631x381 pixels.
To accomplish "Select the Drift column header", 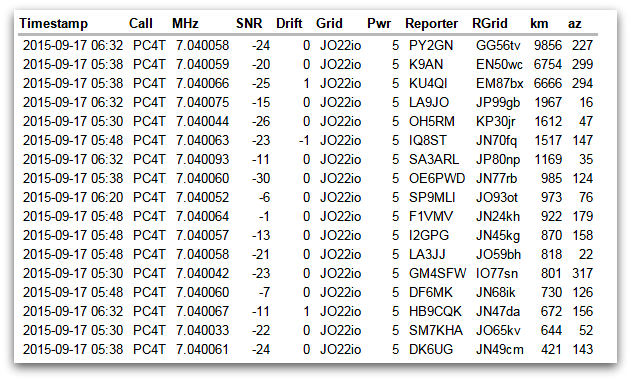I will point(289,23).
